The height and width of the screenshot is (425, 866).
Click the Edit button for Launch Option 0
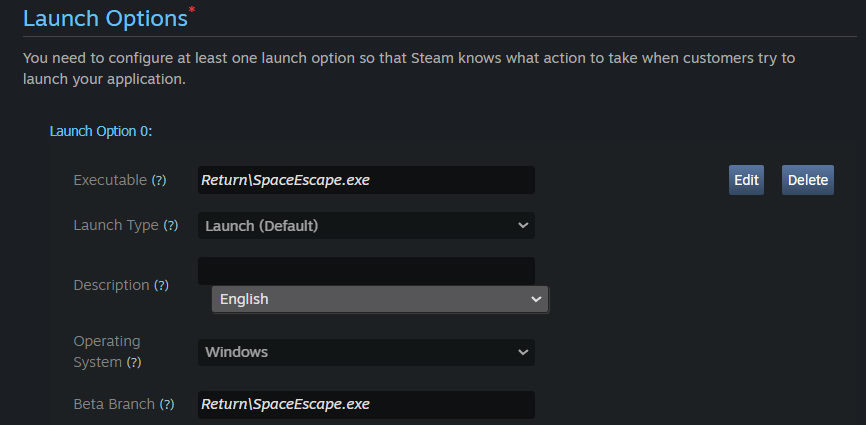pos(746,180)
